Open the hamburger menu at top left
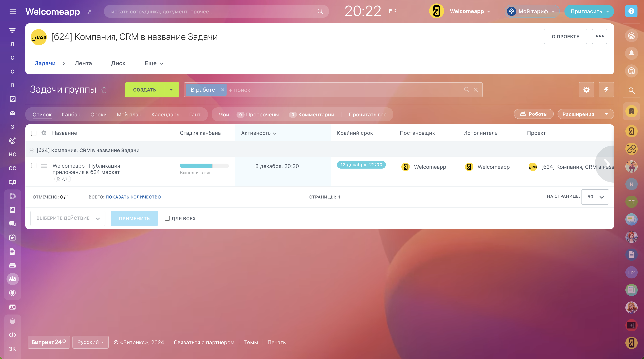The image size is (644, 359). [12, 12]
